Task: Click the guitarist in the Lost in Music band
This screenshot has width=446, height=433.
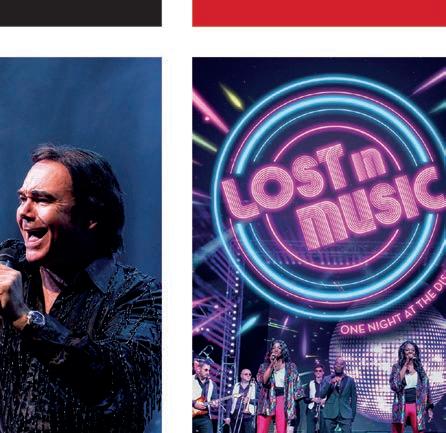Action: click(203, 395)
